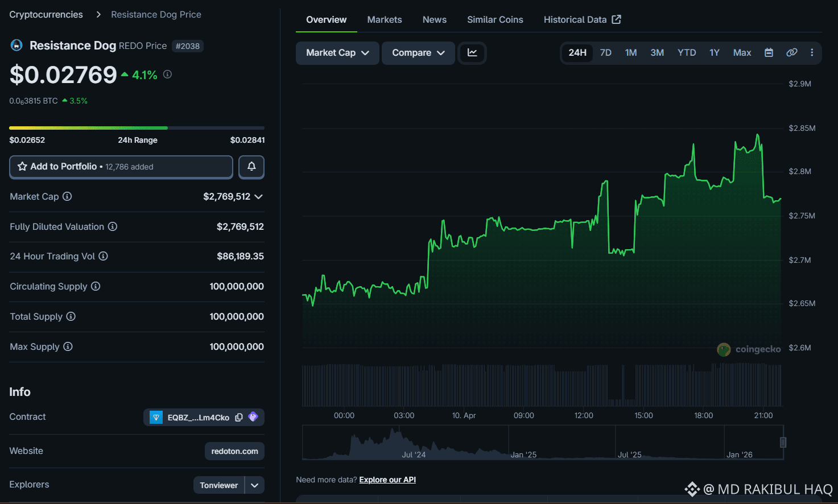Click the Circulating Supply info icon
Image resolution: width=838 pixels, height=504 pixels.
click(96, 286)
